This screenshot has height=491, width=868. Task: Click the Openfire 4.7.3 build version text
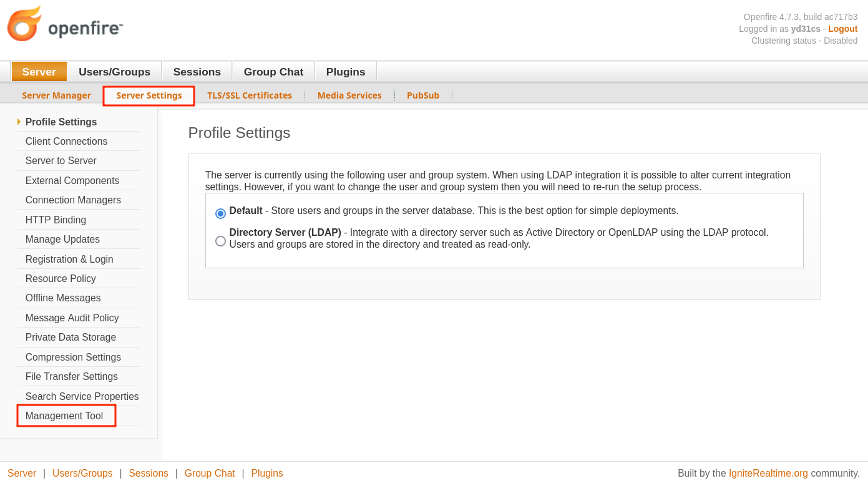801,17
